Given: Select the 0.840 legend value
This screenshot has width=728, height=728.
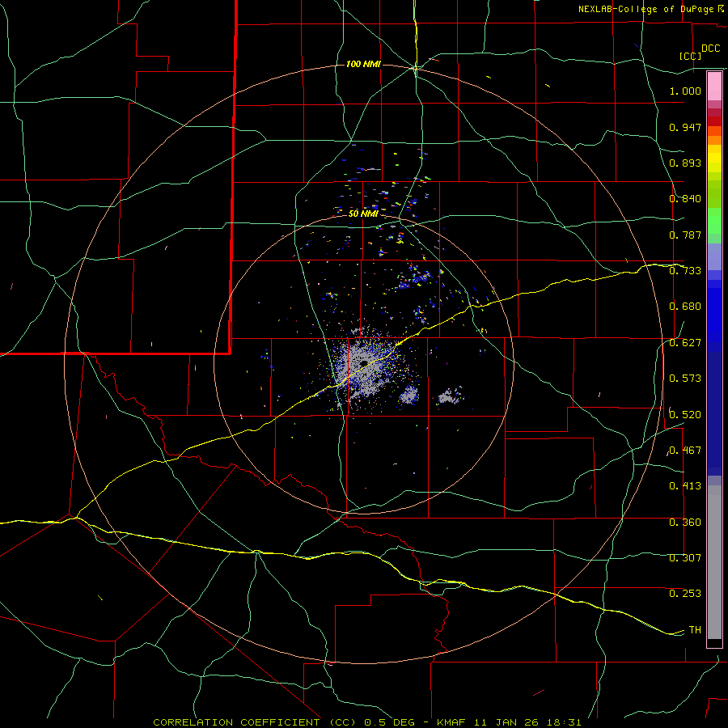Looking at the screenshot, I should pos(685,199).
